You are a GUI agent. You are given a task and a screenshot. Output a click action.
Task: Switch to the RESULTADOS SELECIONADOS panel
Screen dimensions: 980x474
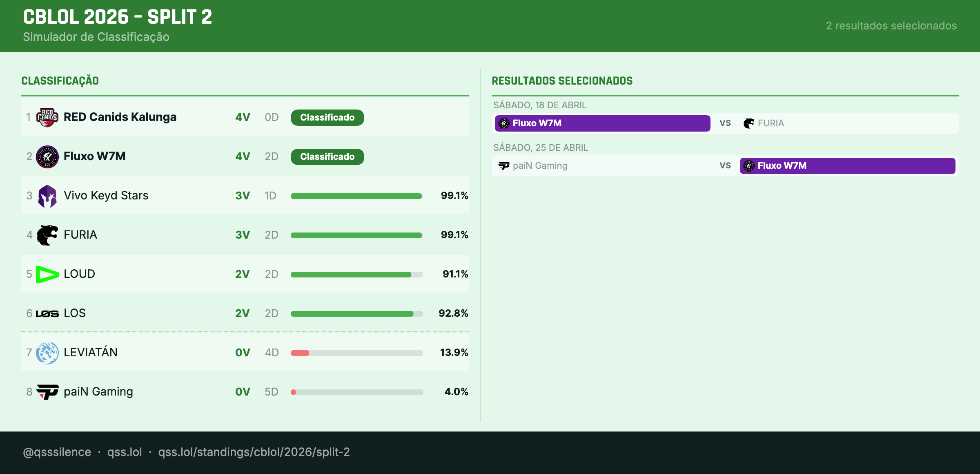[562, 80]
